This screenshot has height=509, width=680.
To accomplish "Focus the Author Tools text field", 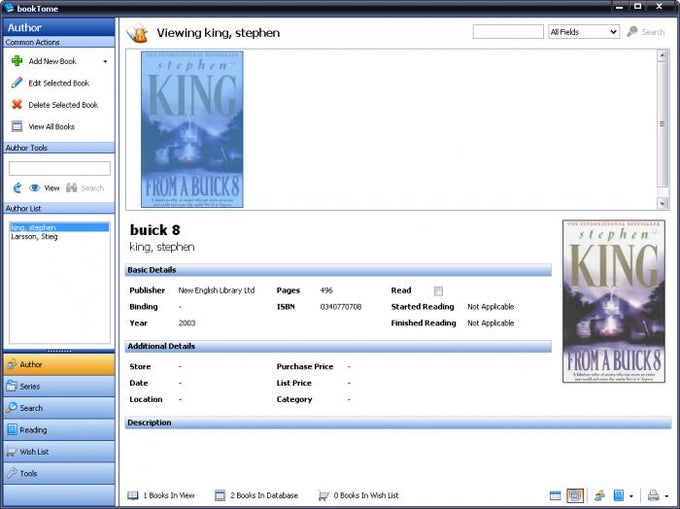I will pos(59,168).
